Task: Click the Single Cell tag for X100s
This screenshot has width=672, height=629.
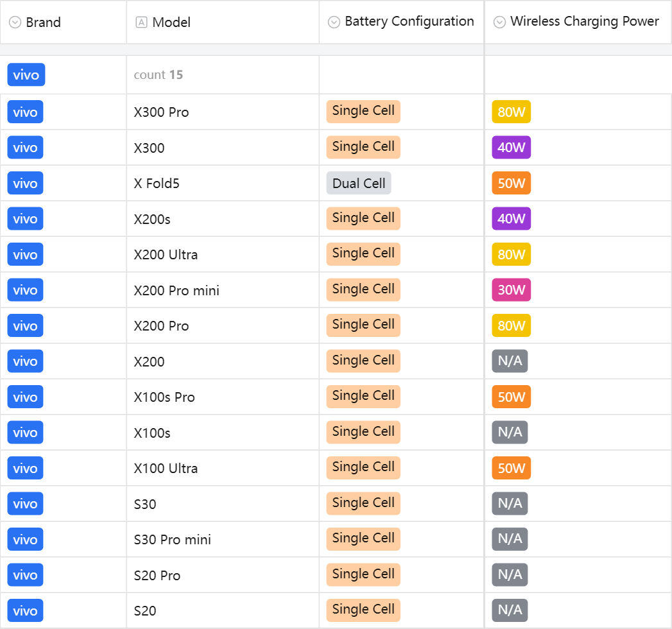Action: (363, 433)
